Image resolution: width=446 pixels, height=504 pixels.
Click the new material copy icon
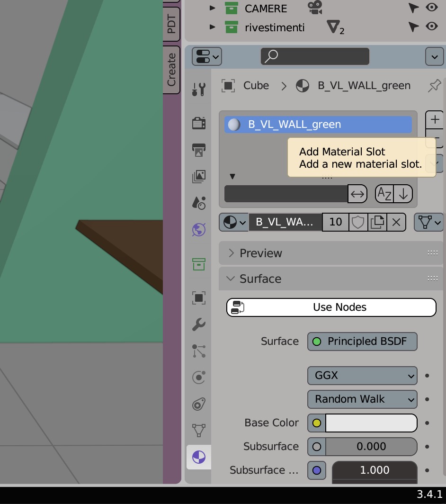[377, 222]
